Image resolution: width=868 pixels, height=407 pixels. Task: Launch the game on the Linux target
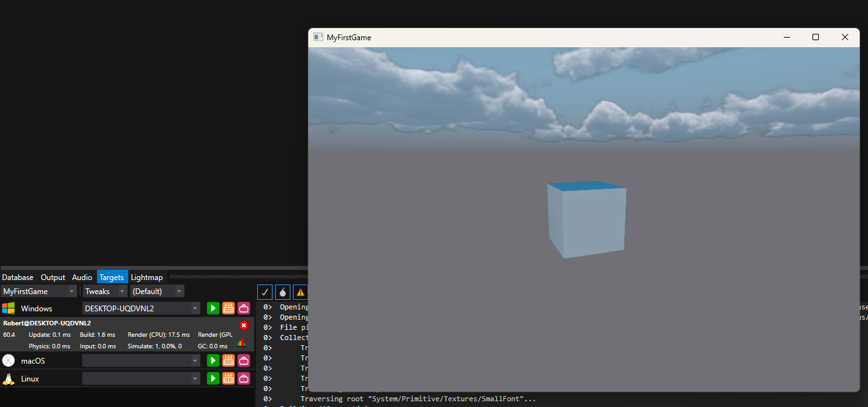coord(213,378)
